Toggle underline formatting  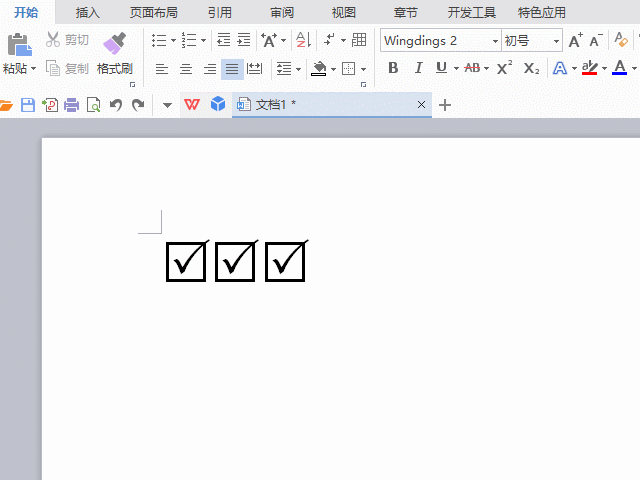pos(441,68)
